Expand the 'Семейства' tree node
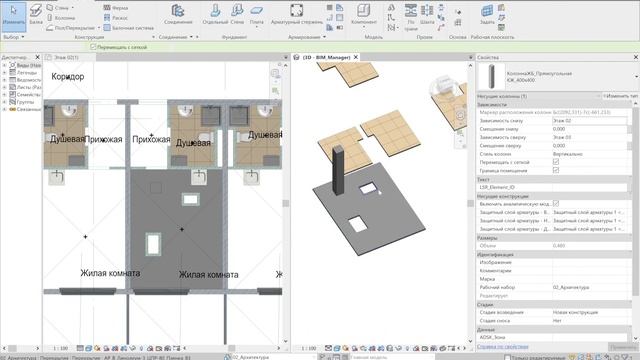 coord(4,95)
